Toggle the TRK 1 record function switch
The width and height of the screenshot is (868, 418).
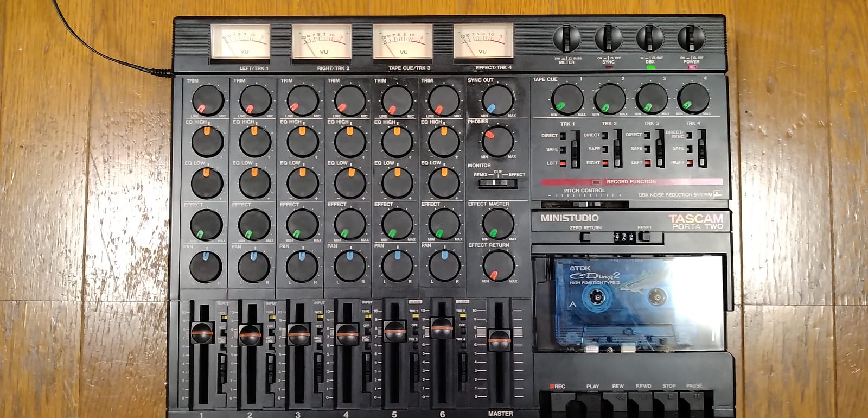[575, 148]
